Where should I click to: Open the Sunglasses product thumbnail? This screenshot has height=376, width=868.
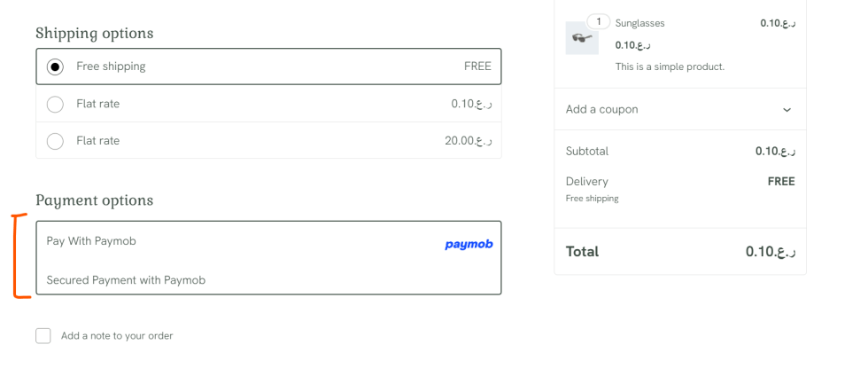tap(582, 38)
